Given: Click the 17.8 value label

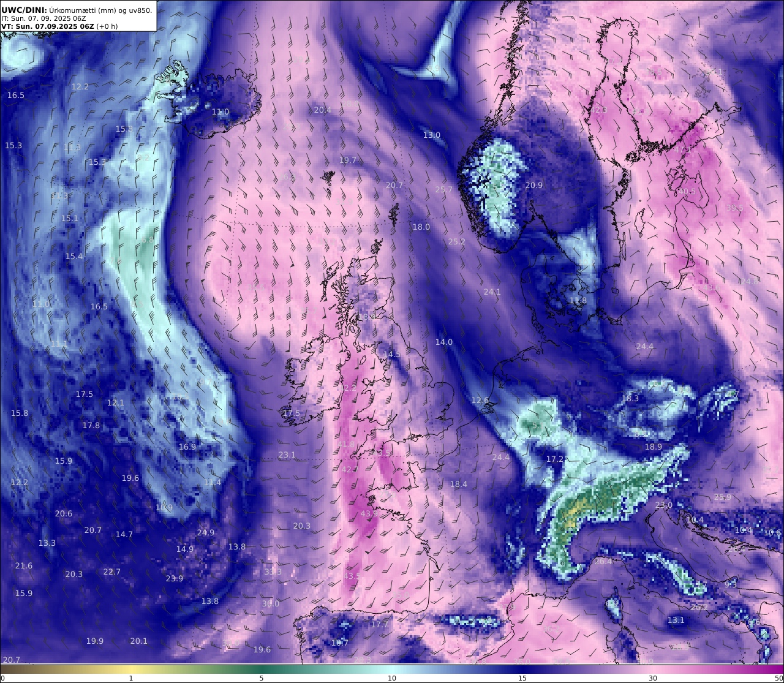Looking at the screenshot, I should coord(91,425).
